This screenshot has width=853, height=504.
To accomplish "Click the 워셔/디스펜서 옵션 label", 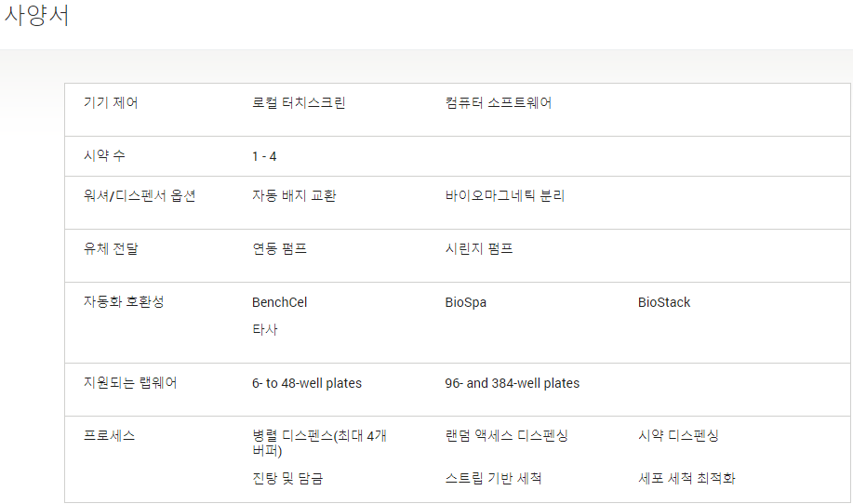I will pos(140,195).
